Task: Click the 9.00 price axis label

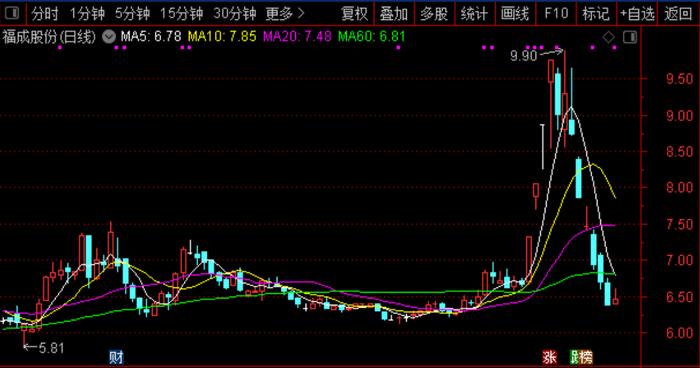Action: (x=679, y=116)
